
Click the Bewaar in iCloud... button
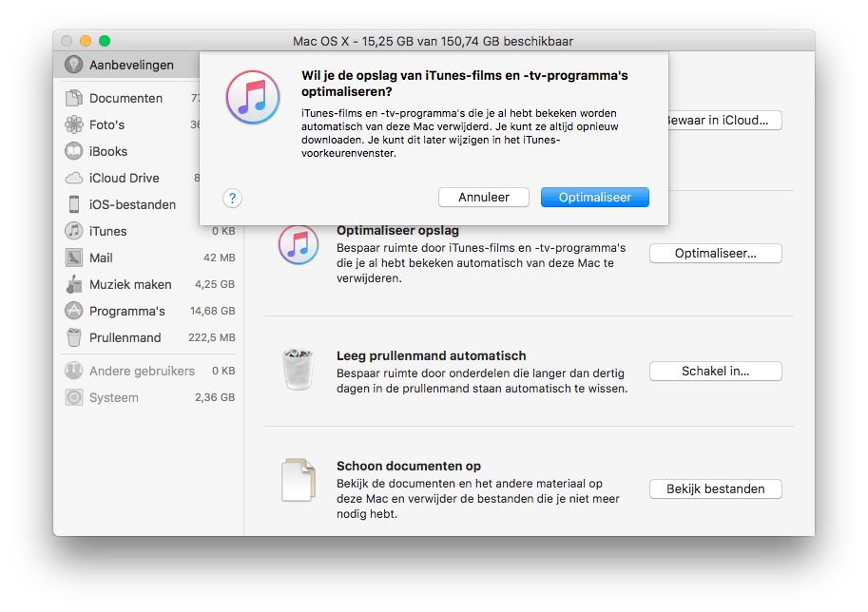[x=724, y=121]
